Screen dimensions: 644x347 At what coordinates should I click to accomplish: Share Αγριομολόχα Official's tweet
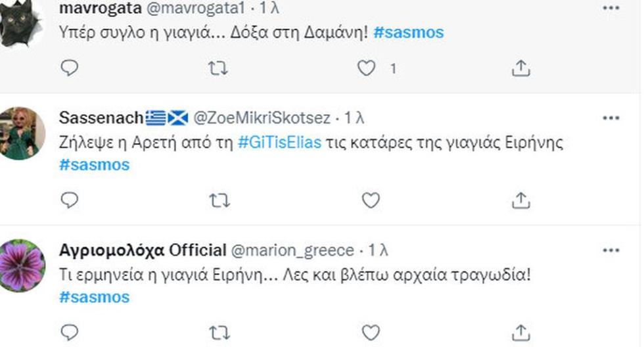pyautogui.click(x=520, y=332)
